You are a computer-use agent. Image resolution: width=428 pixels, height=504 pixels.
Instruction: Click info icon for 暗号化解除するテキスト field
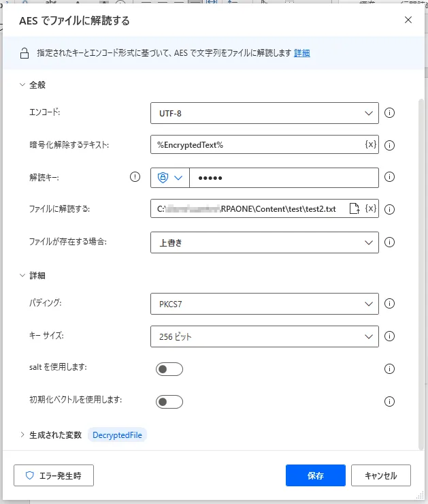[389, 145]
